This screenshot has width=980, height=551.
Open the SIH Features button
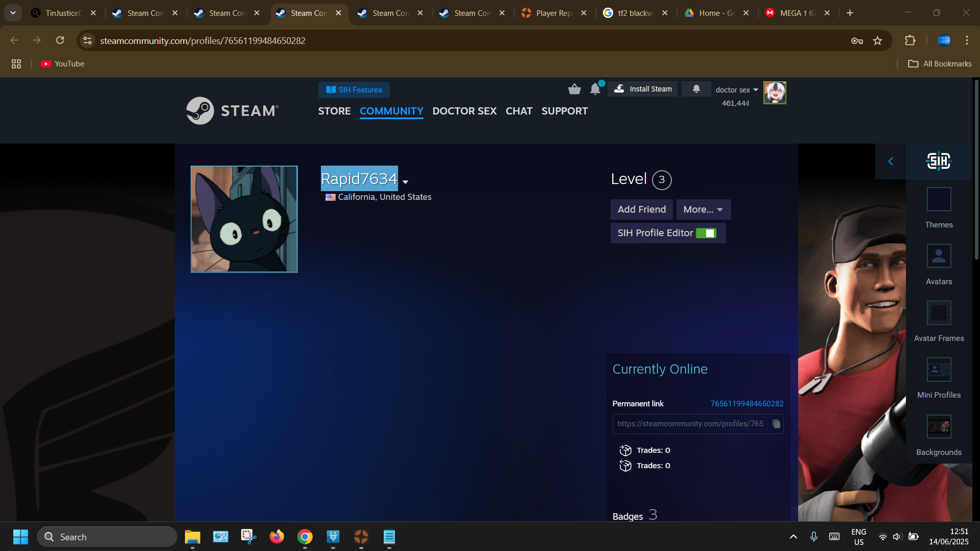point(354,90)
